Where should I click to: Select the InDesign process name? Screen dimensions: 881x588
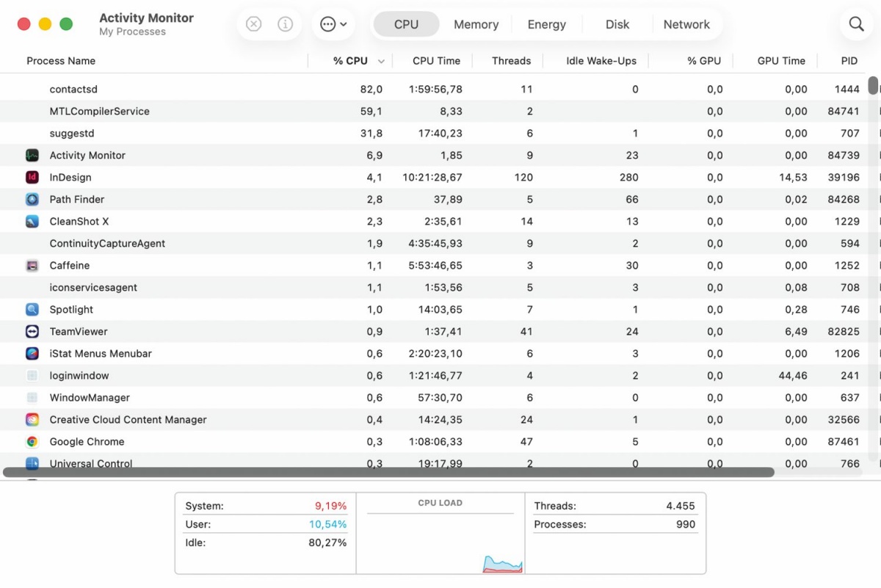coord(70,177)
